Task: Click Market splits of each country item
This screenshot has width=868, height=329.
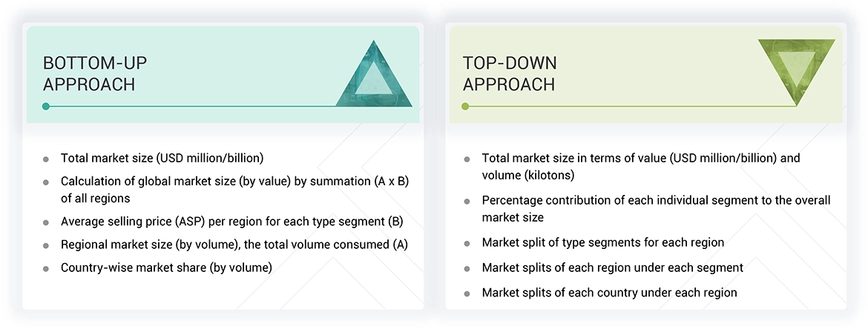Action: point(609,293)
